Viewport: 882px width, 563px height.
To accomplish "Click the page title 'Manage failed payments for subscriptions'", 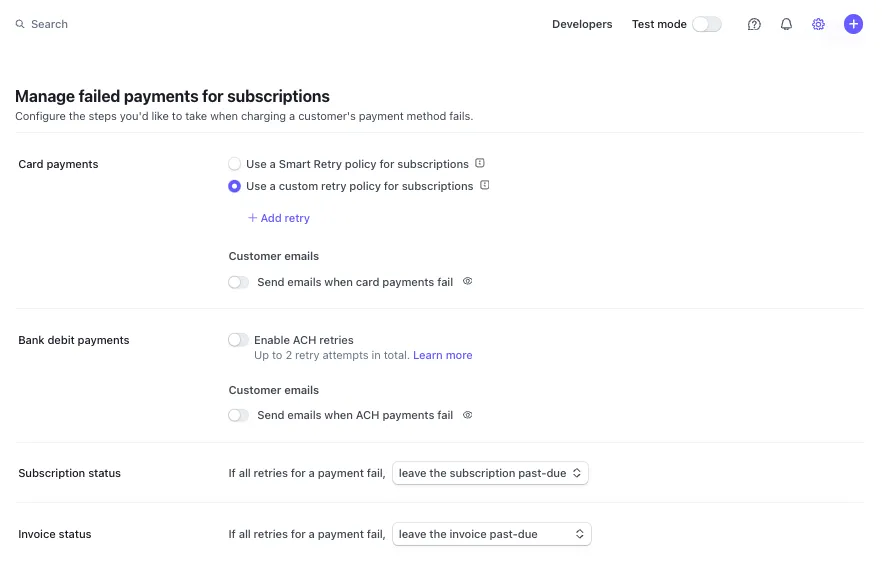I will (x=172, y=96).
